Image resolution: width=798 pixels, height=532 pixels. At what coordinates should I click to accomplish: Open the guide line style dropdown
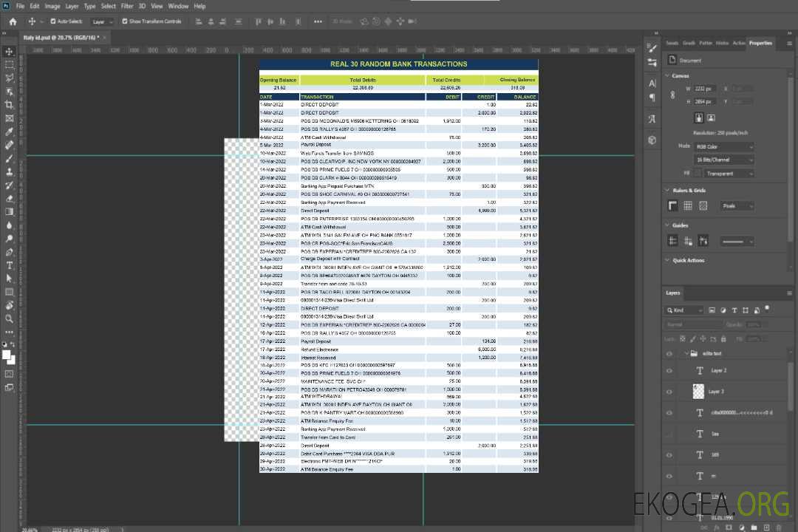(737, 242)
